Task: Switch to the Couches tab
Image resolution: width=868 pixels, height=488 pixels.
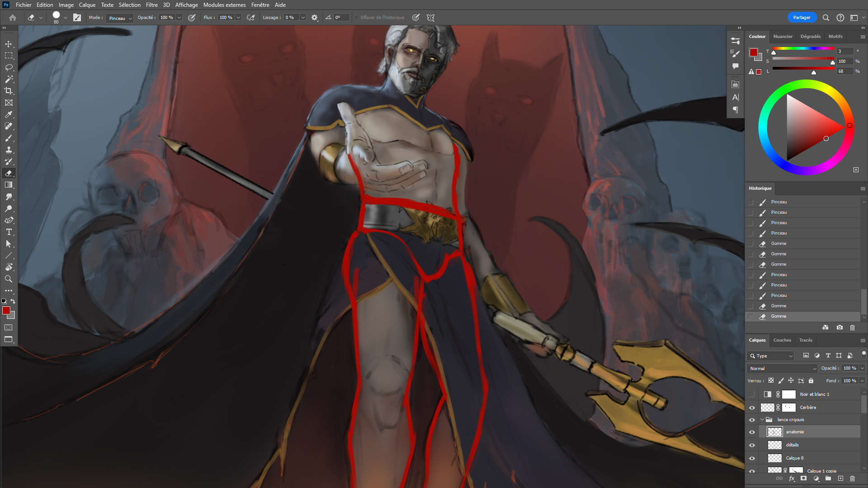Action: coord(782,340)
